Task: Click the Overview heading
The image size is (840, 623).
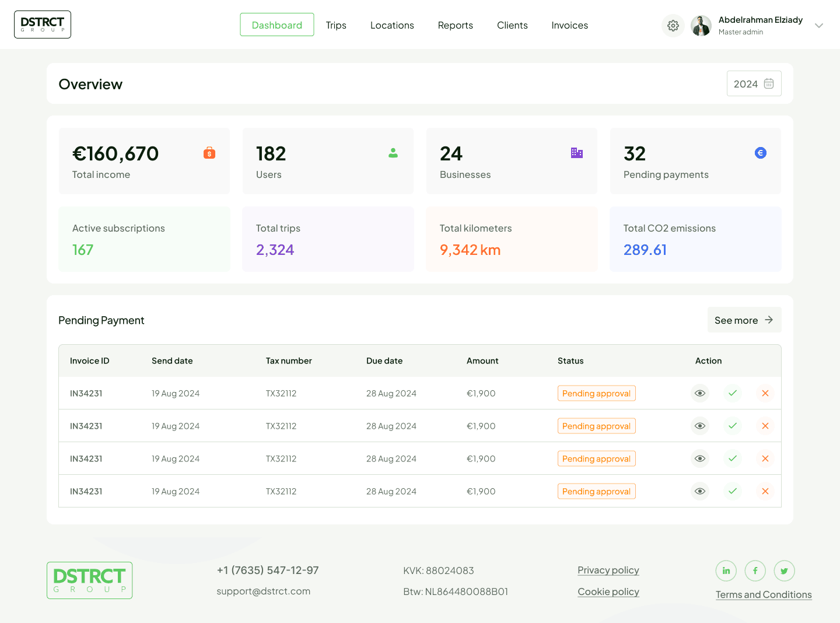Action: pyautogui.click(x=90, y=84)
